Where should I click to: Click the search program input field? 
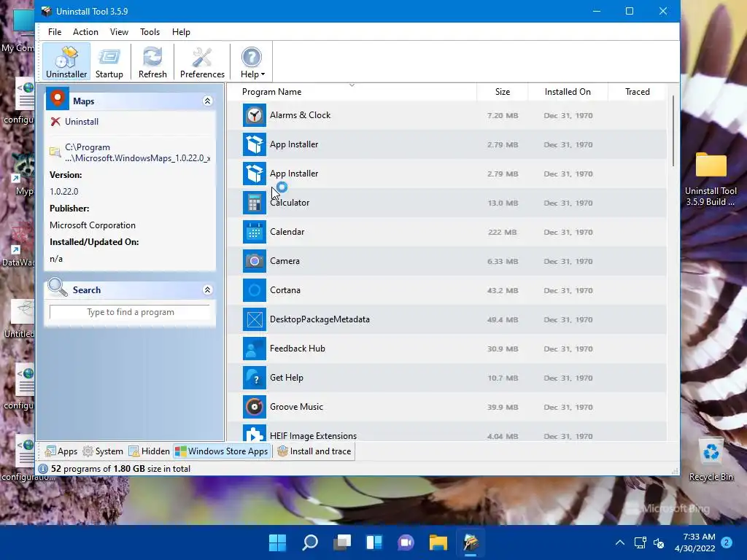click(130, 312)
